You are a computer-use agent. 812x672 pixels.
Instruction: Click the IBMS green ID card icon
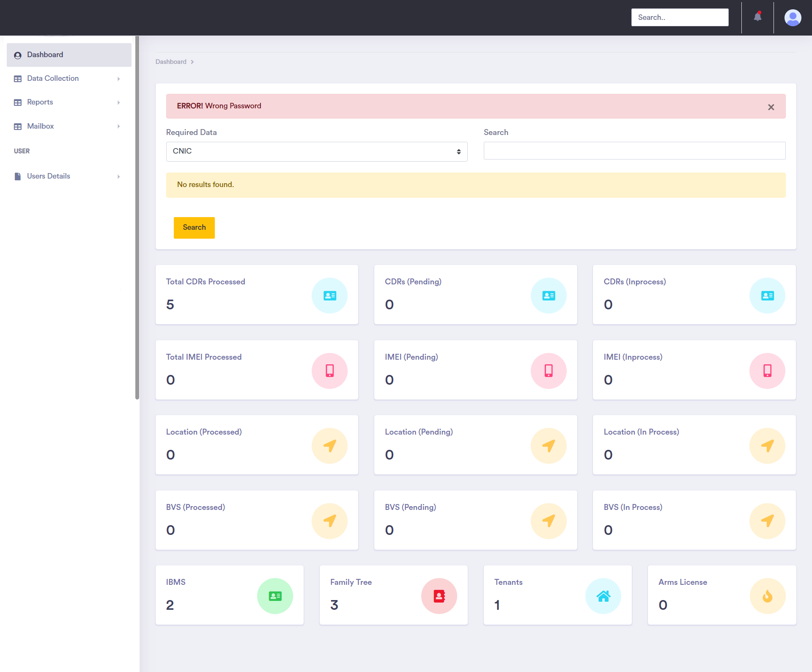[x=275, y=596]
